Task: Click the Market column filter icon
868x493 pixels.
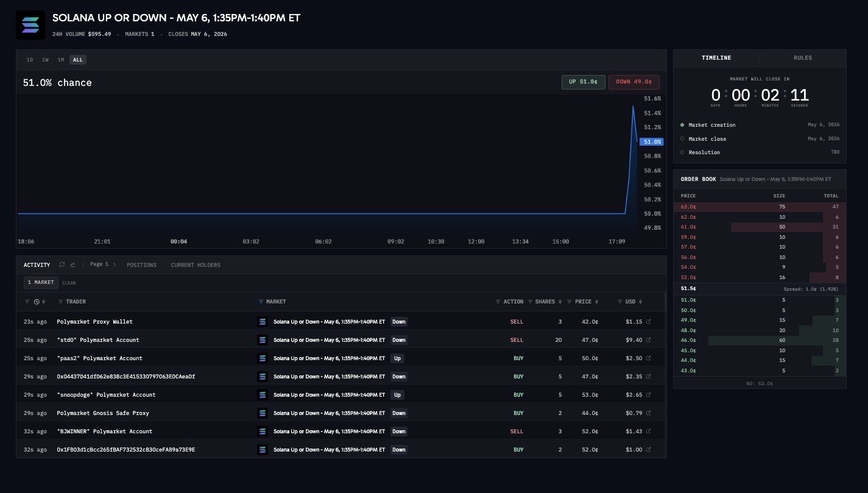Action: point(261,302)
